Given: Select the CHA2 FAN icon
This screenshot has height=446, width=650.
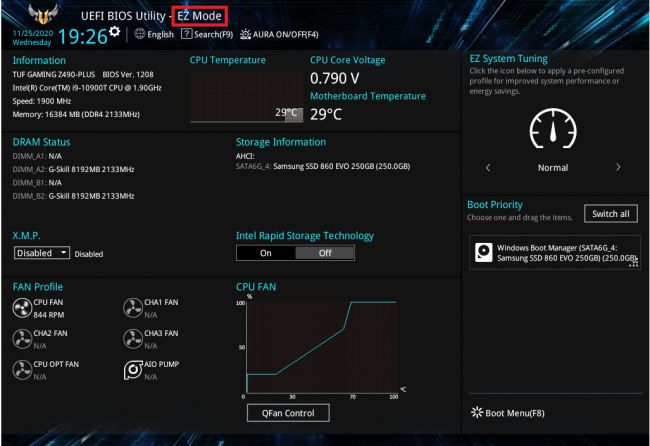Looking at the screenshot, I should pos(22,339).
